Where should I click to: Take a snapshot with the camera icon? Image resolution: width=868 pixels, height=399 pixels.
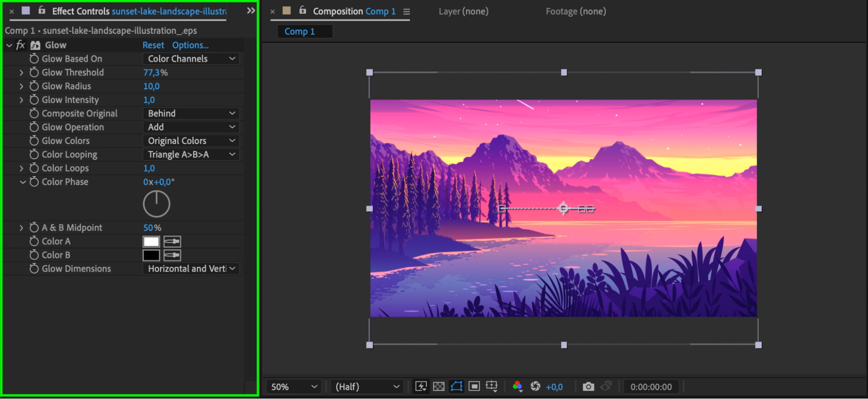coord(588,386)
